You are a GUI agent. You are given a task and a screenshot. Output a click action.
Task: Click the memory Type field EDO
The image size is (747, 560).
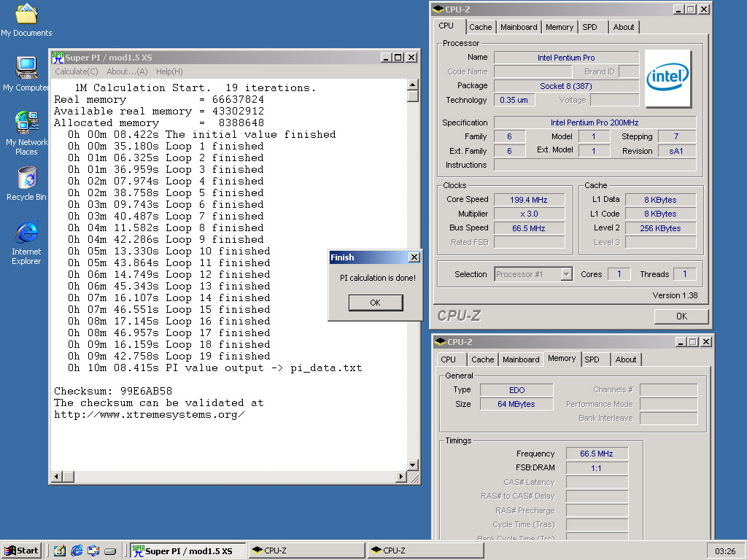[516, 390]
